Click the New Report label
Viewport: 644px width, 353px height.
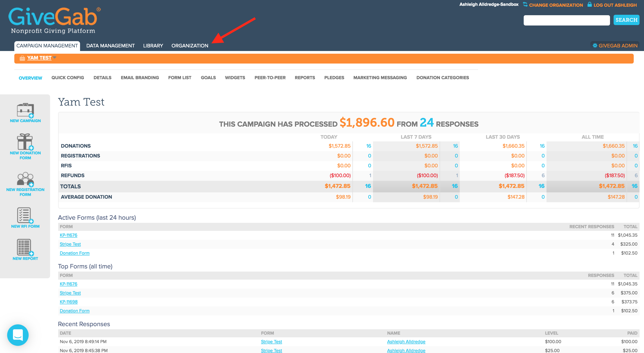click(25, 259)
